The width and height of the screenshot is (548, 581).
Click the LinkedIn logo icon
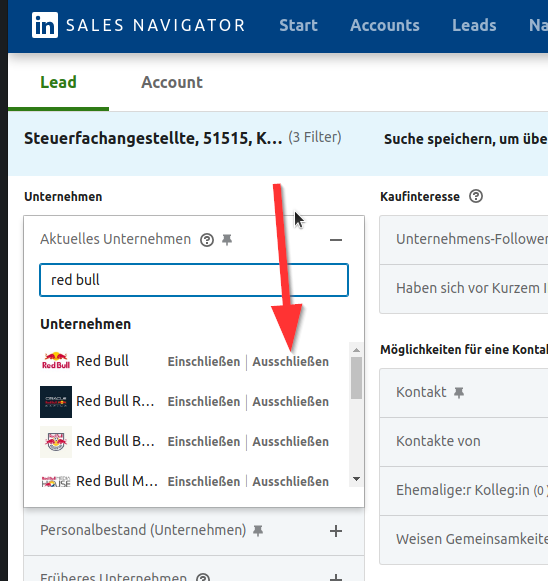tap(45, 25)
